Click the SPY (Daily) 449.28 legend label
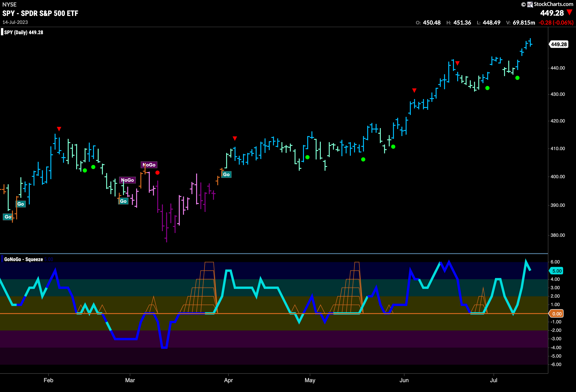Viewport: 576px width, 392px height. [x=23, y=33]
